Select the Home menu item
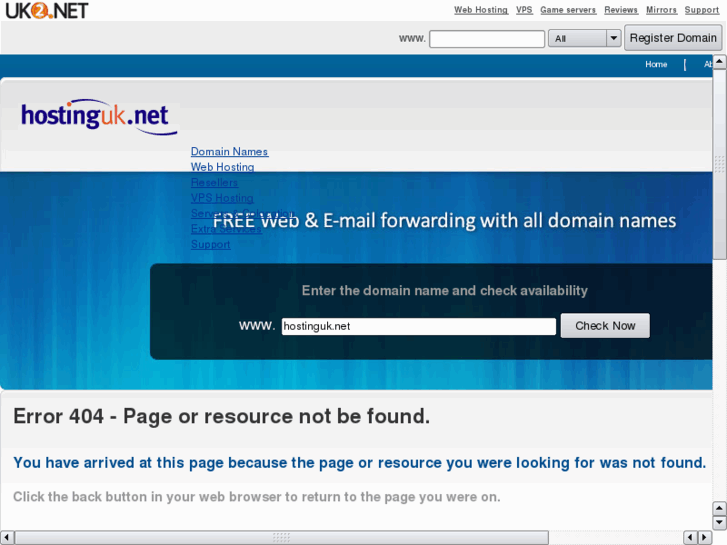 (656, 64)
